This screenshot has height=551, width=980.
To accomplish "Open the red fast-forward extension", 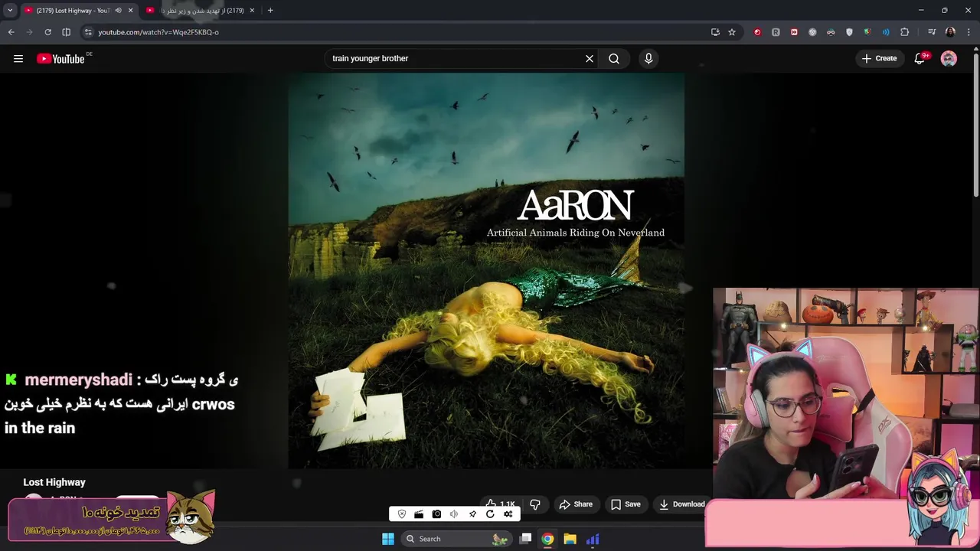I will click(794, 32).
